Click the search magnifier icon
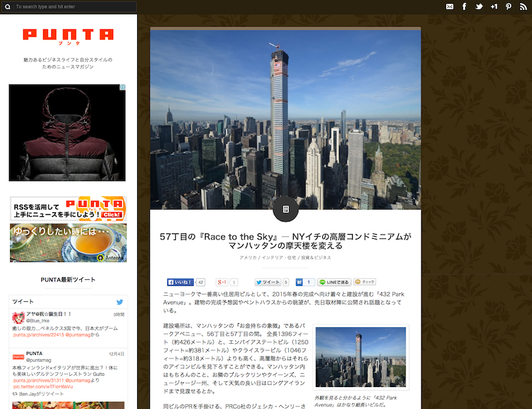The image size is (532, 409). click(7, 7)
